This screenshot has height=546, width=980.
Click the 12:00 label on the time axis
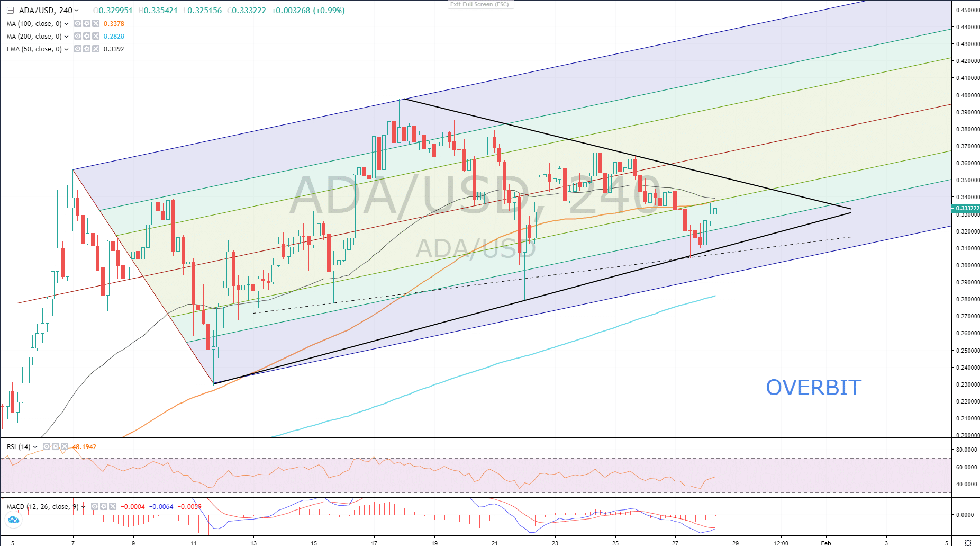coord(781,543)
